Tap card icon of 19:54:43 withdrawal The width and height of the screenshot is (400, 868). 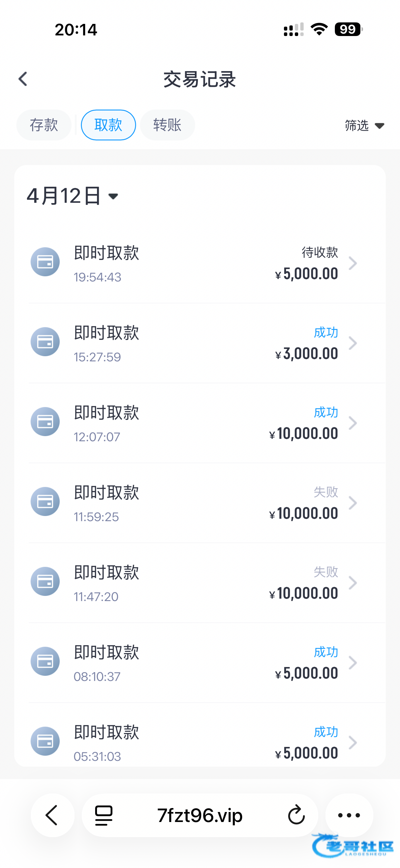click(45, 262)
